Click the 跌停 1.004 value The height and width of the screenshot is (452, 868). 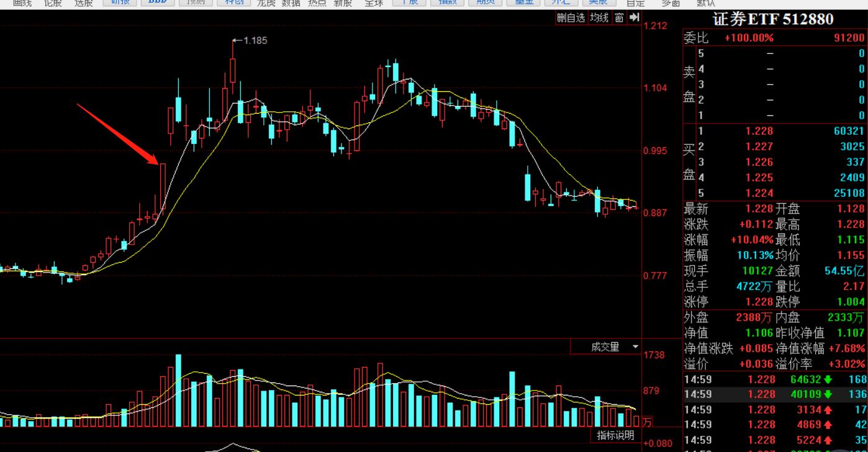pyautogui.click(x=851, y=302)
